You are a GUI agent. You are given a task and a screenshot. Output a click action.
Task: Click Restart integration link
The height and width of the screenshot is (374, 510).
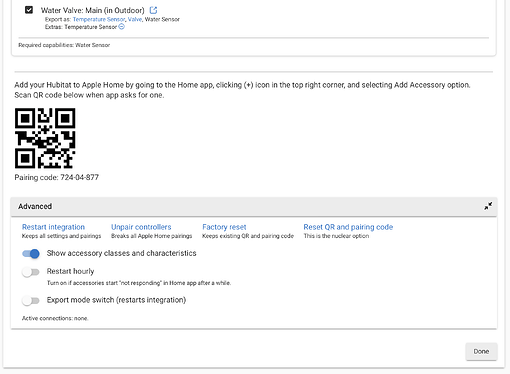(53, 227)
